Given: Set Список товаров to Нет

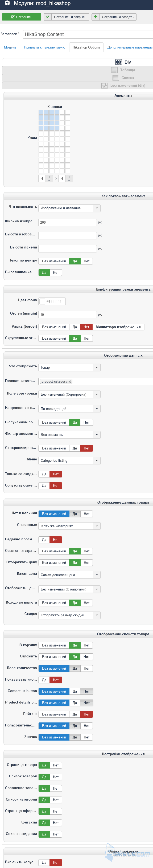Looking at the screenshot, I should click(56, 777).
